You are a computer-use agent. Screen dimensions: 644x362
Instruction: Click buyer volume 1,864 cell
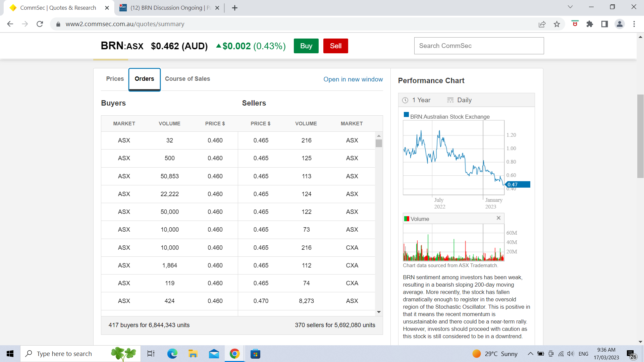click(x=169, y=265)
